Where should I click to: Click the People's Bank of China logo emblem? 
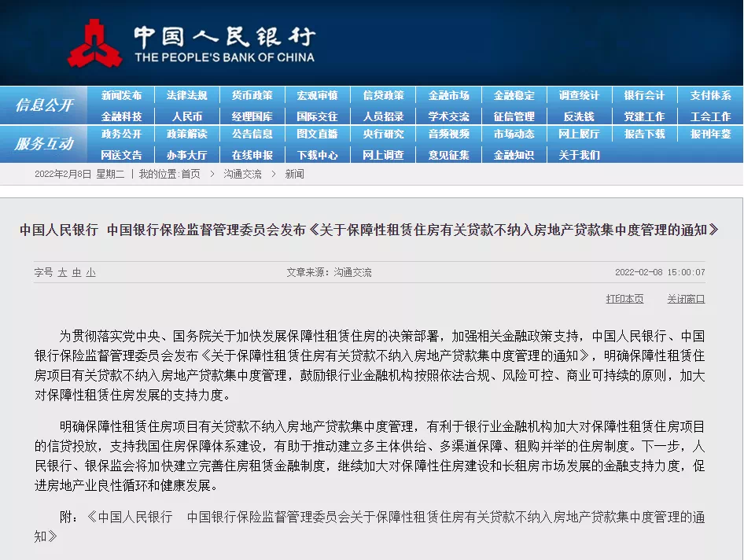tap(94, 43)
